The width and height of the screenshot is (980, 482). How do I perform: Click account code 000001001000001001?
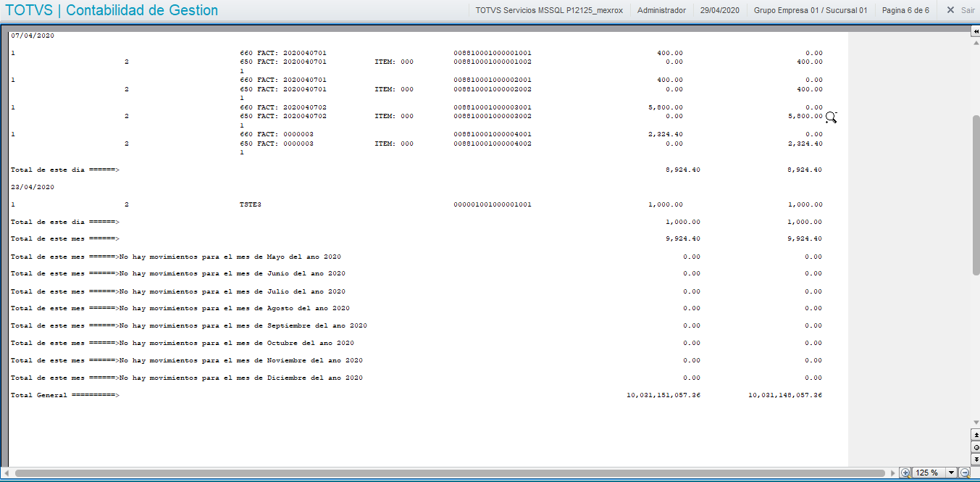[493, 204]
